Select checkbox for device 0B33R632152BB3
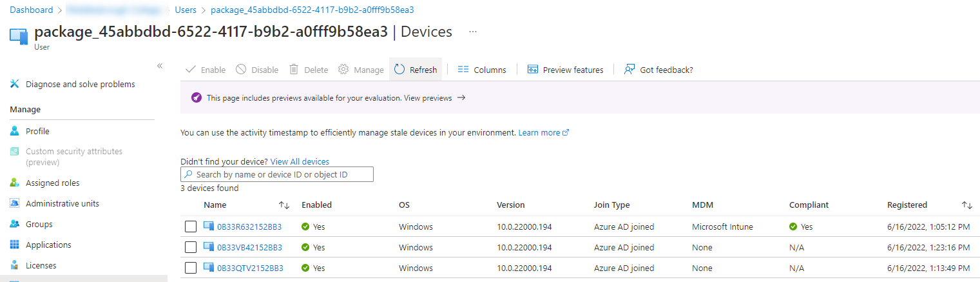Screen dimensions: 980x282 click(x=191, y=227)
